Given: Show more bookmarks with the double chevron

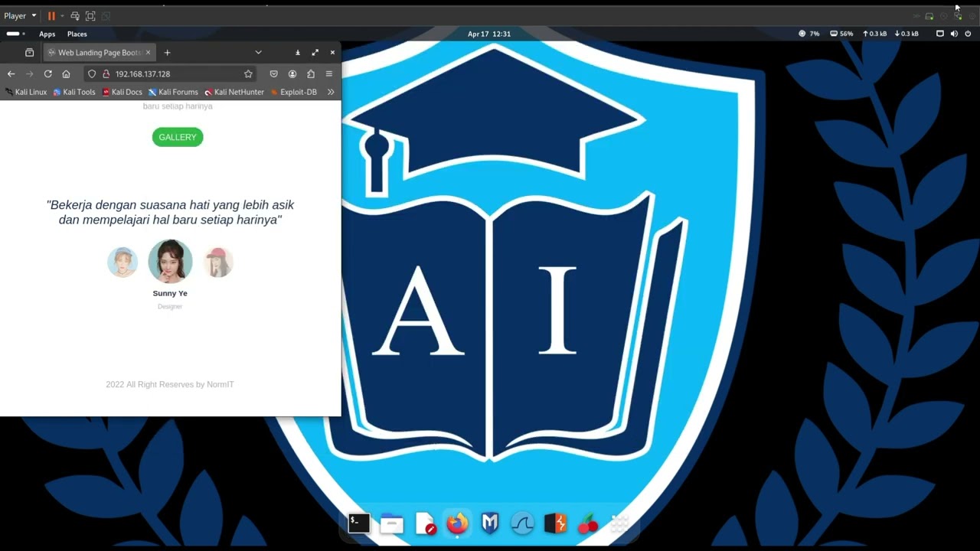Looking at the screenshot, I should pos(330,92).
